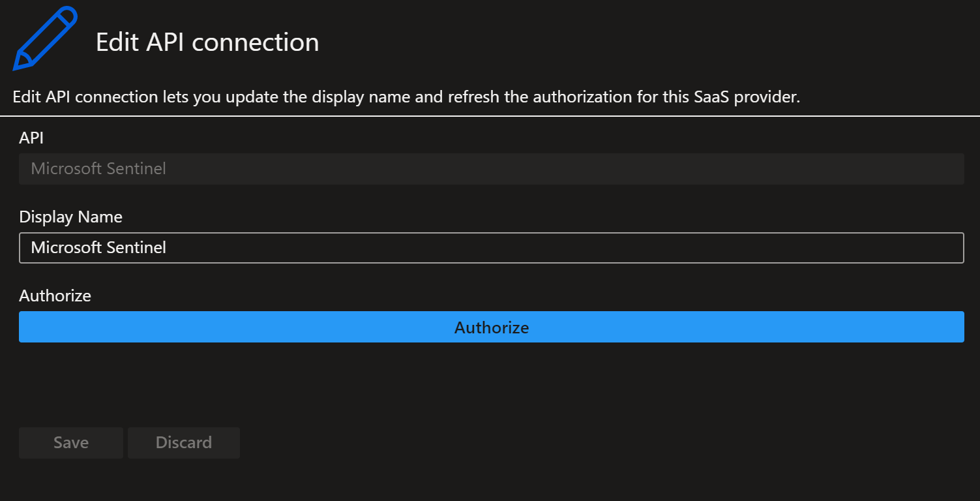Click the API field label

[x=31, y=138]
